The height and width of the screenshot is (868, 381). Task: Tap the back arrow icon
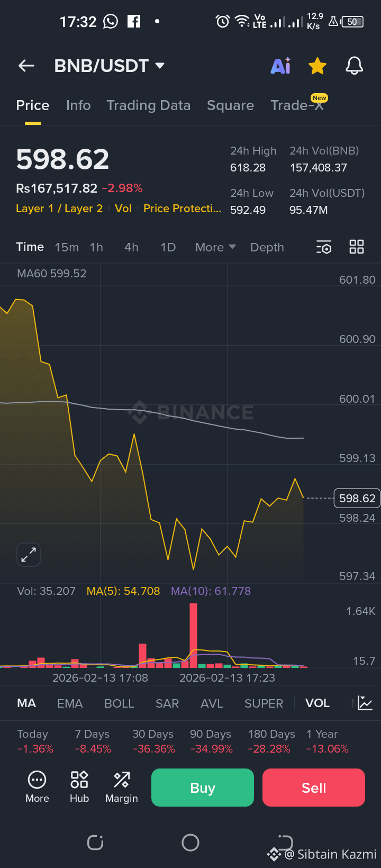pyautogui.click(x=26, y=66)
